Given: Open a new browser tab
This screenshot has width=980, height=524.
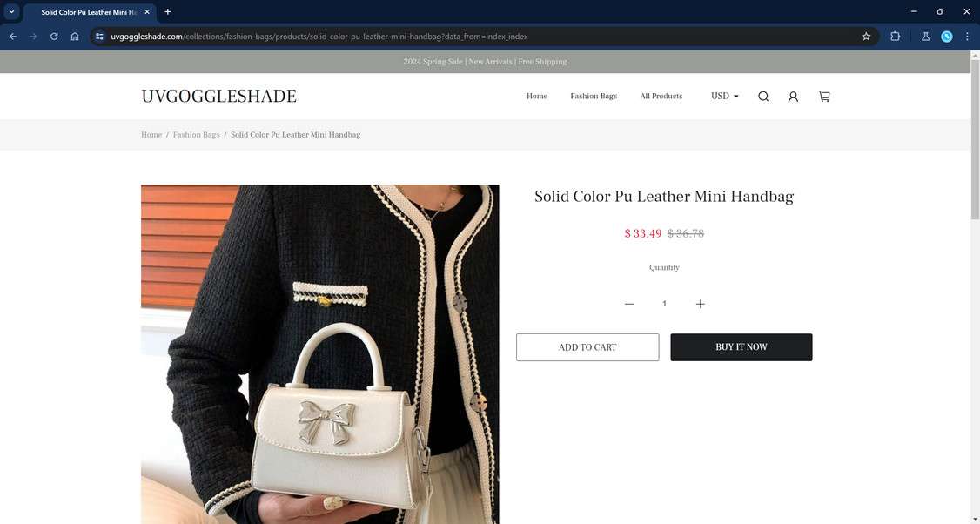Looking at the screenshot, I should (167, 12).
